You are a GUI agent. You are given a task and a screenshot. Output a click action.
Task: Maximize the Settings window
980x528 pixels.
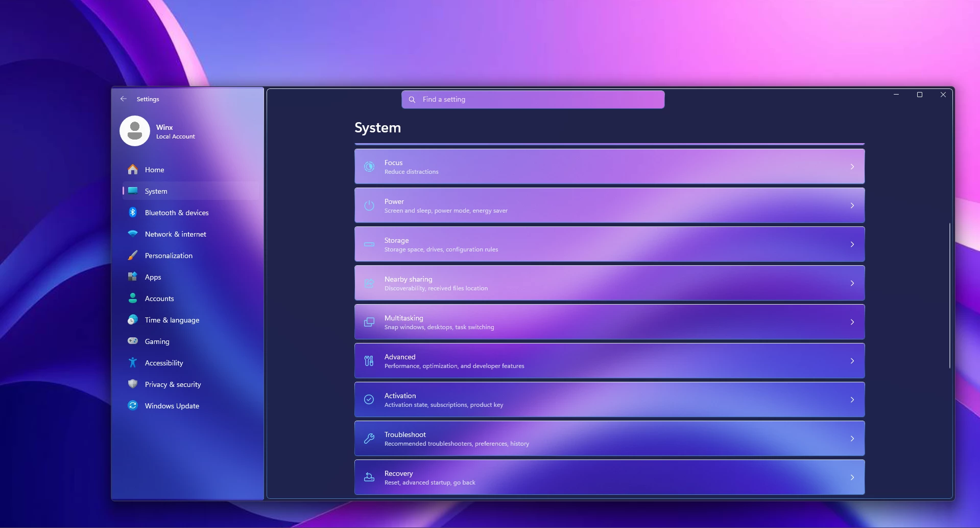tap(920, 95)
